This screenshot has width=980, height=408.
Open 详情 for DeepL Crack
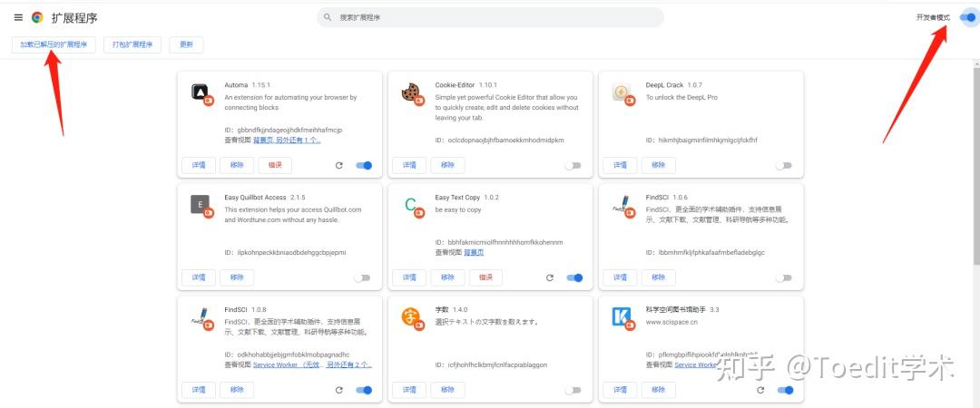coord(620,165)
